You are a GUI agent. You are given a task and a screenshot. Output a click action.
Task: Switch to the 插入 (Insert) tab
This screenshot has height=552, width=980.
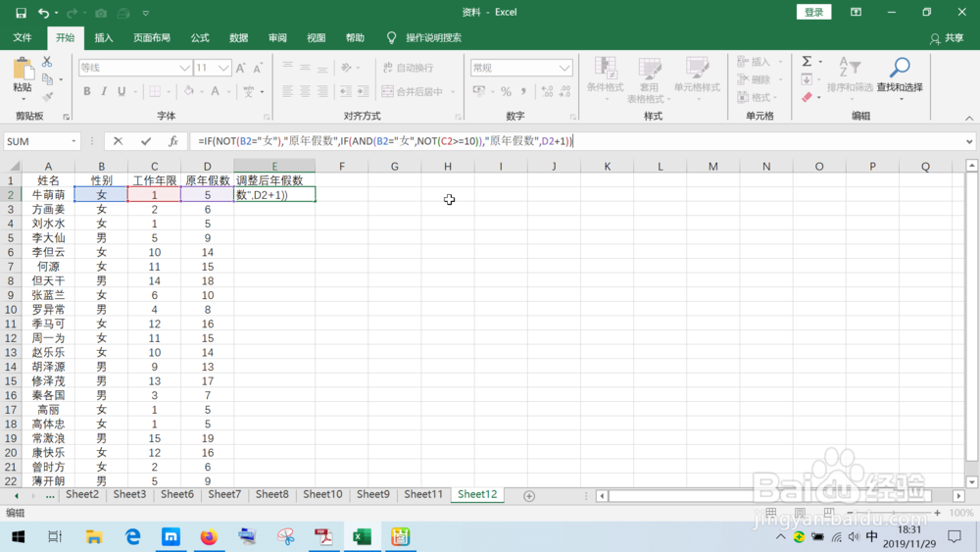click(x=104, y=37)
